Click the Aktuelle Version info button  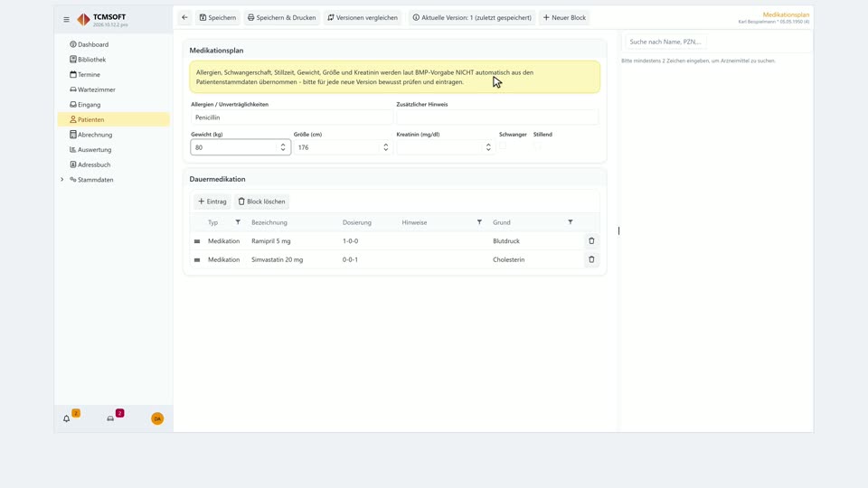472,18
